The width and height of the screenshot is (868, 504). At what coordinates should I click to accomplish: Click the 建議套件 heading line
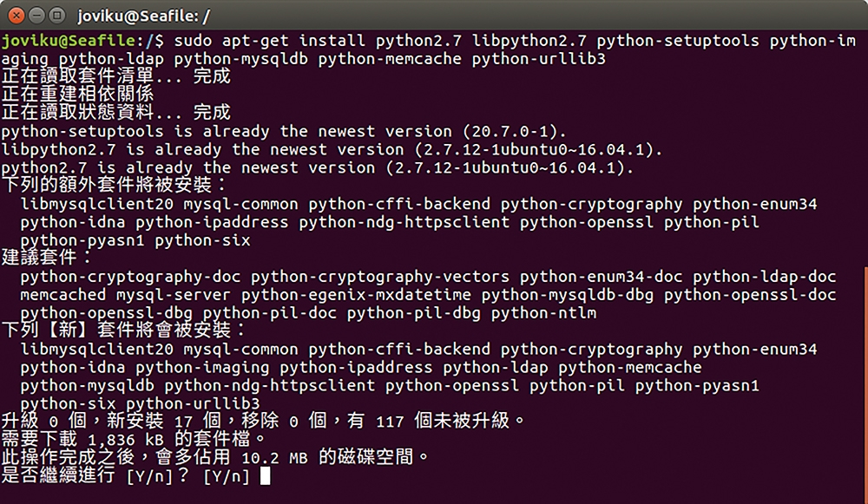click(x=47, y=258)
